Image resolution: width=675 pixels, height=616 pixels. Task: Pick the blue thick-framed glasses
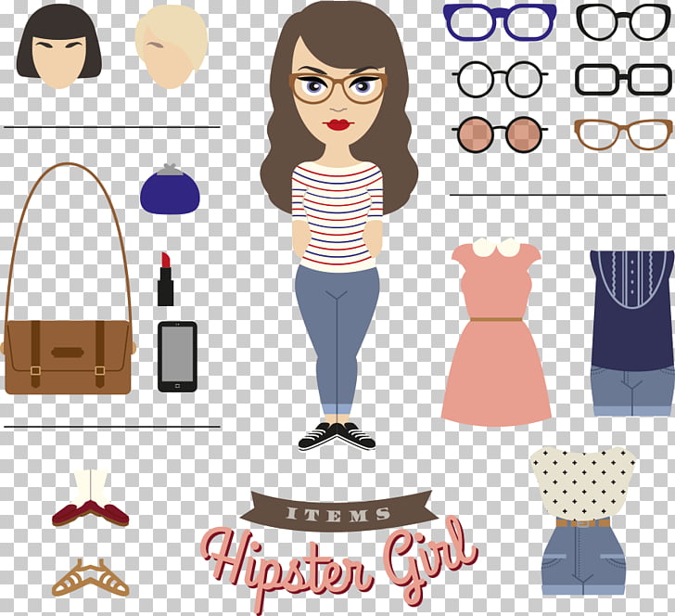[500, 22]
